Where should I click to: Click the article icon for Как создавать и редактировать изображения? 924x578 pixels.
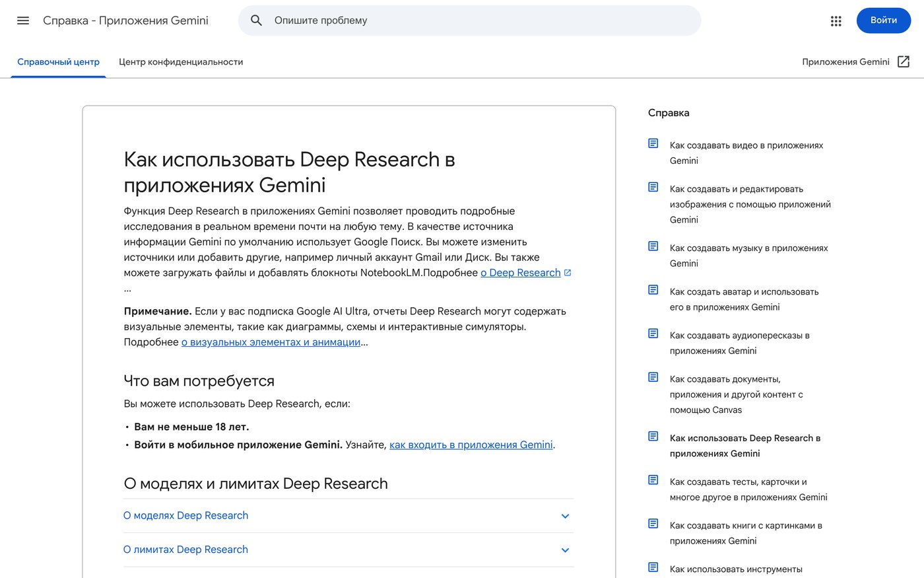pyautogui.click(x=653, y=187)
